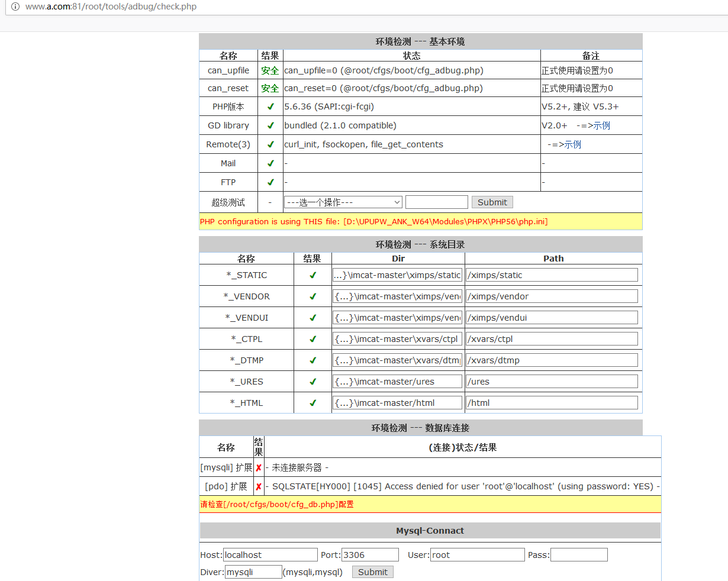
Task: Open the 示例 link in GD library row
Action: point(601,125)
